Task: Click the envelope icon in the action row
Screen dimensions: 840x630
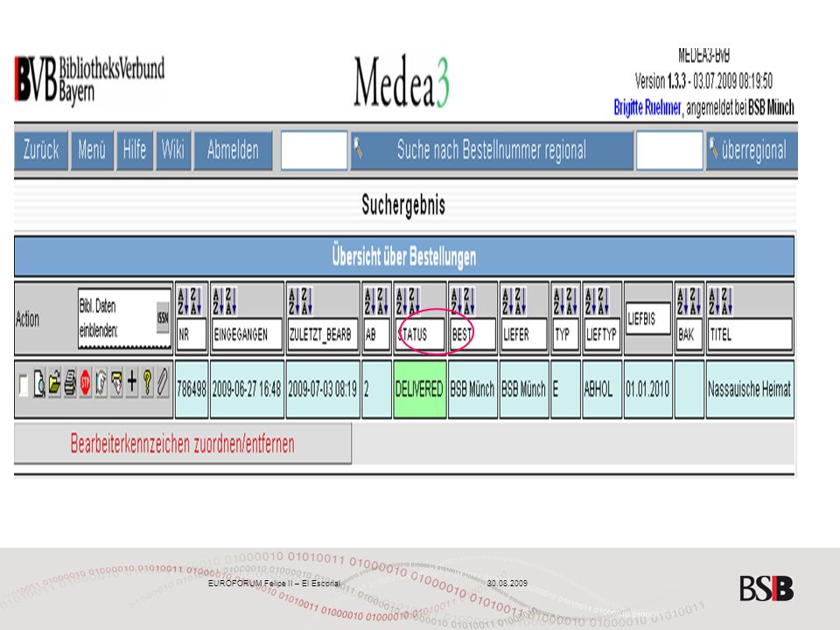Action: coord(116,383)
